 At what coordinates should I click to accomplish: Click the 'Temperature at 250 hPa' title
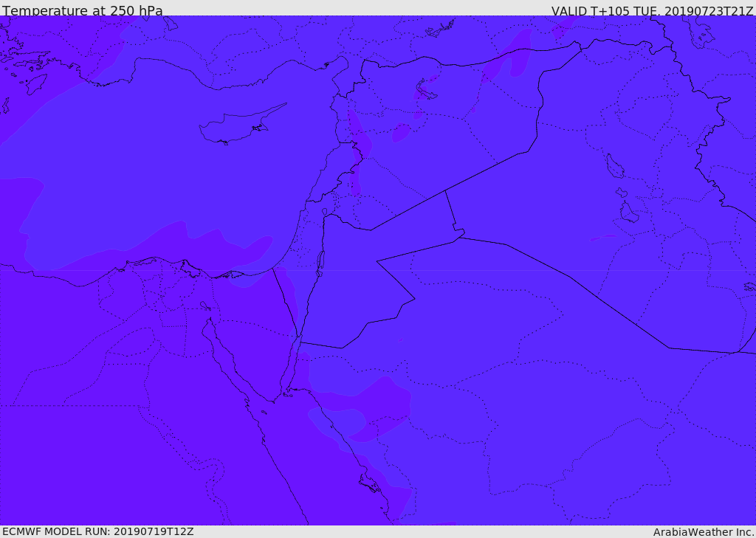click(x=83, y=10)
